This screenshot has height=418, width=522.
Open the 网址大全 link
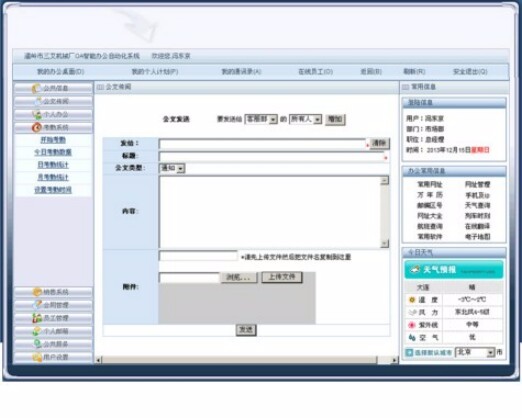coord(430,216)
